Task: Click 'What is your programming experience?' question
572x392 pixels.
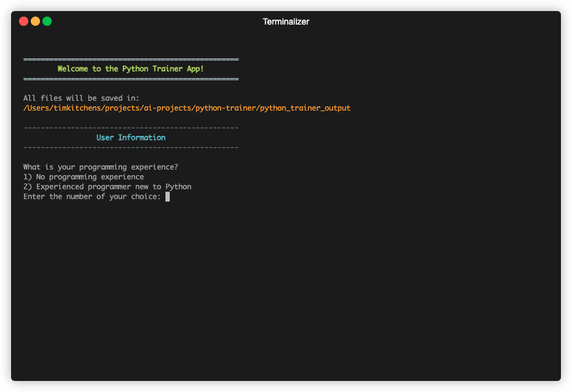Action: pos(101,167)
